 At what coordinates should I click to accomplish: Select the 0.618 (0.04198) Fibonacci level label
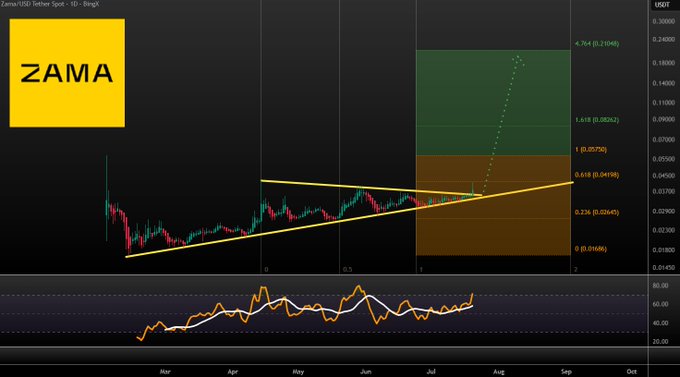click(x=597, y=175)
